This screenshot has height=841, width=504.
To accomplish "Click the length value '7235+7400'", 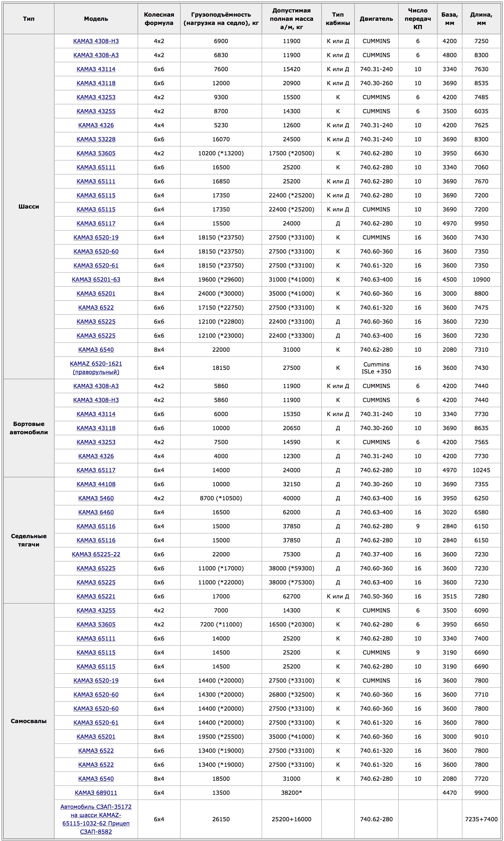I will coord(481,819).
